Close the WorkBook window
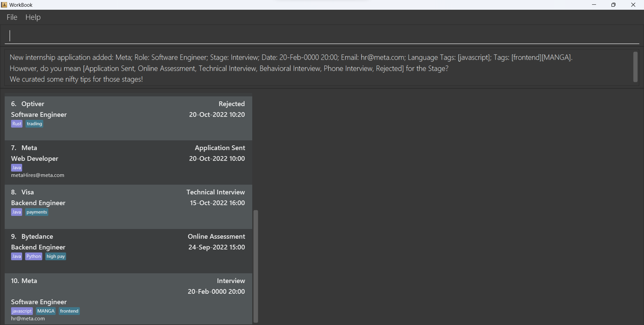 (x=633, y=5)
